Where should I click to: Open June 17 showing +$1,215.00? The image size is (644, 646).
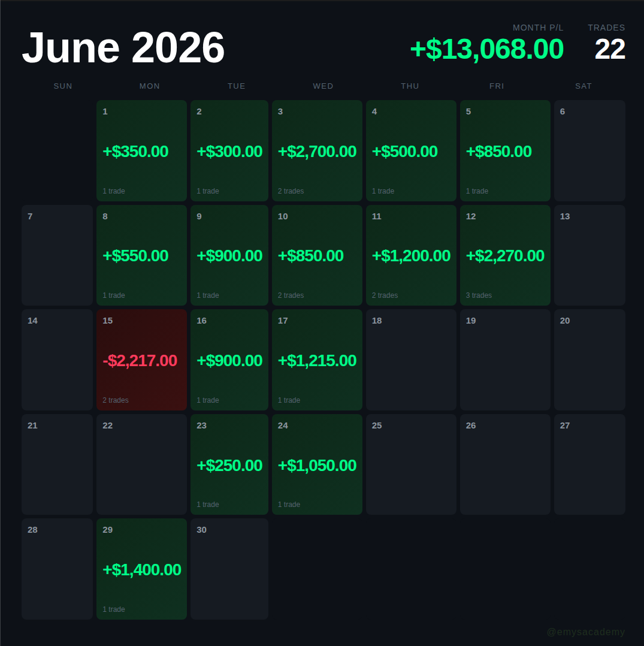(x=317, y=360)
